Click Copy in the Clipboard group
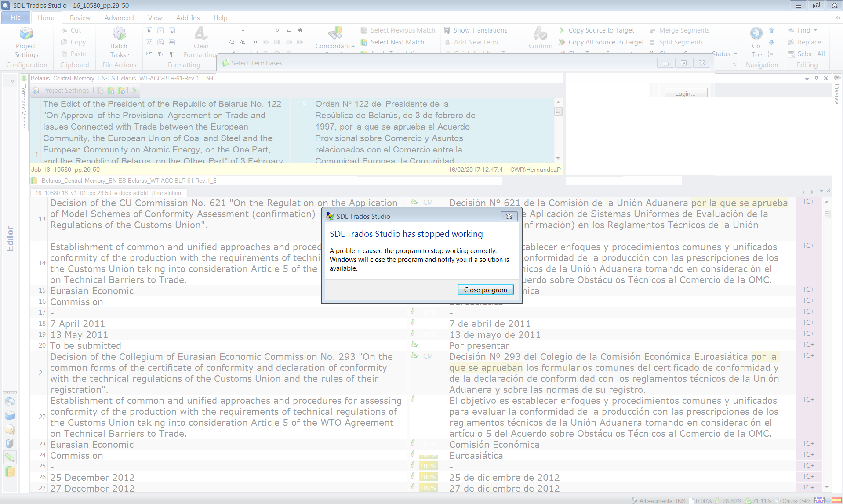The image size is (843, 504). click(73, 42)
